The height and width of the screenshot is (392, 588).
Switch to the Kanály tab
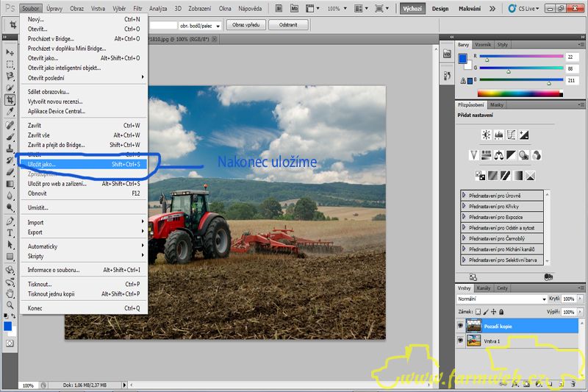(484, 288)
